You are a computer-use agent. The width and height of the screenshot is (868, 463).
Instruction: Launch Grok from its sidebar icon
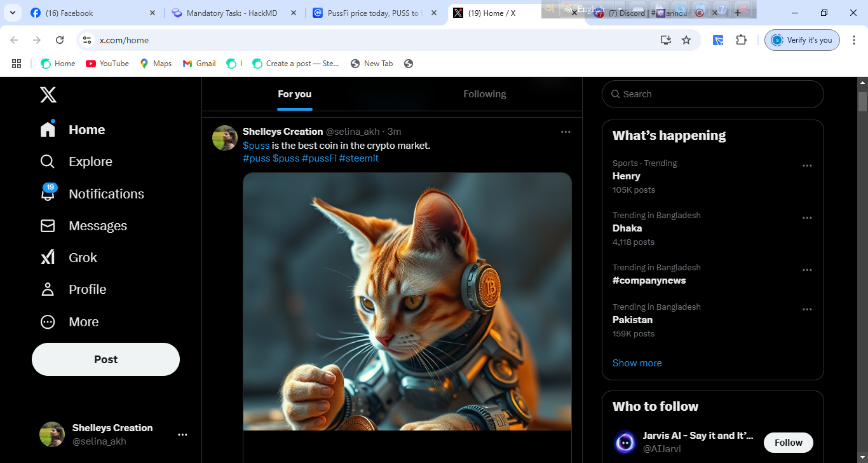tap(48, 258)
